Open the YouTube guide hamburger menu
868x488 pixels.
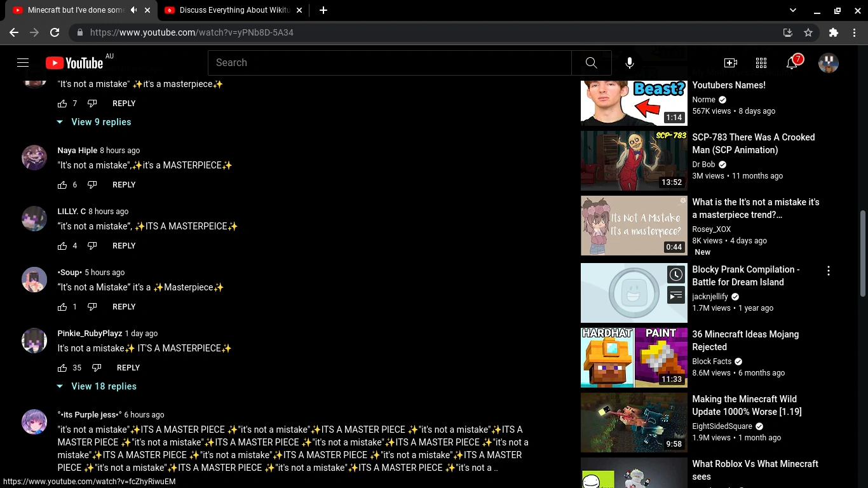tap(23, 62)
